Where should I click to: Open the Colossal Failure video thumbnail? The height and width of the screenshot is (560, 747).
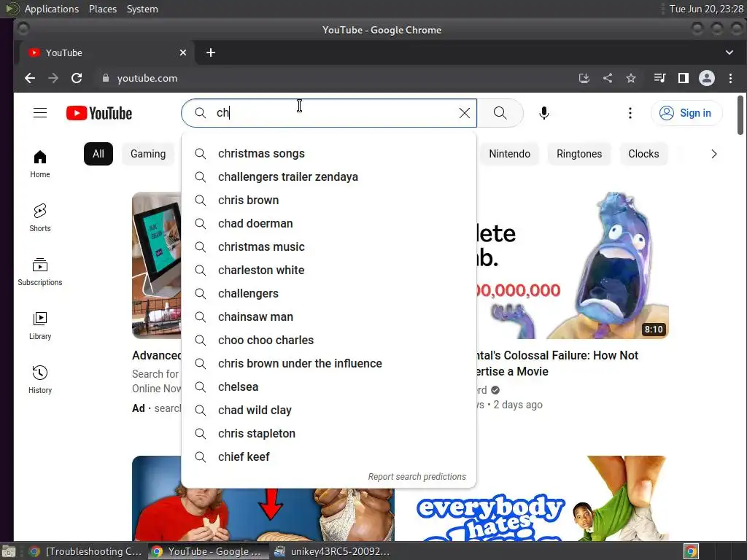coord(573,265)
